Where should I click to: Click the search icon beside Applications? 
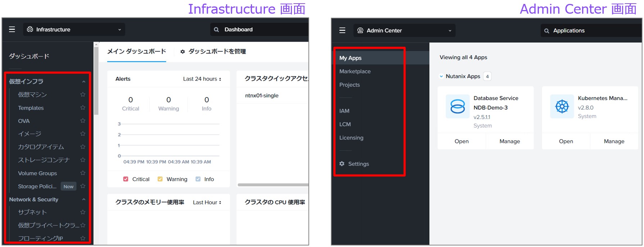[546, 31]
